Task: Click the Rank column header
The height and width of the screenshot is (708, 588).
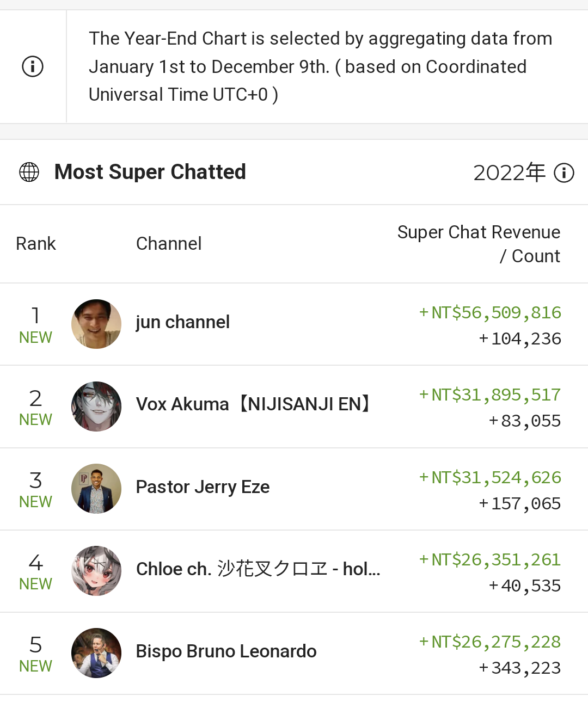Action: 36,244
